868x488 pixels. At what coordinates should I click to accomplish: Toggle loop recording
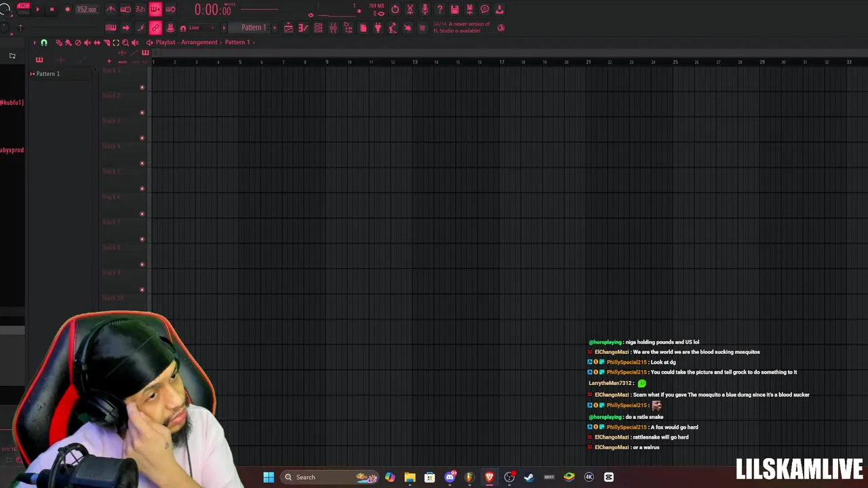pos(170,9)
